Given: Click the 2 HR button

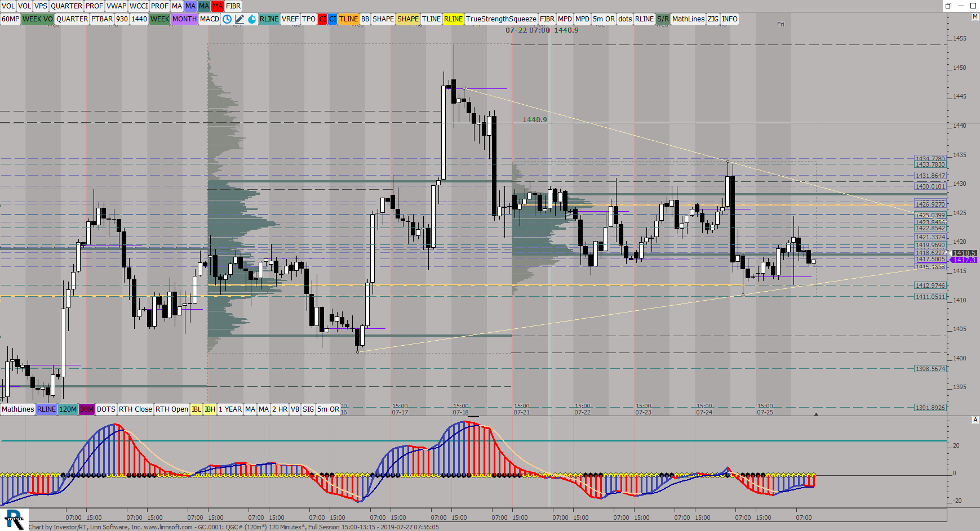Looking at the screenshot, I should (x=280, y=409).
